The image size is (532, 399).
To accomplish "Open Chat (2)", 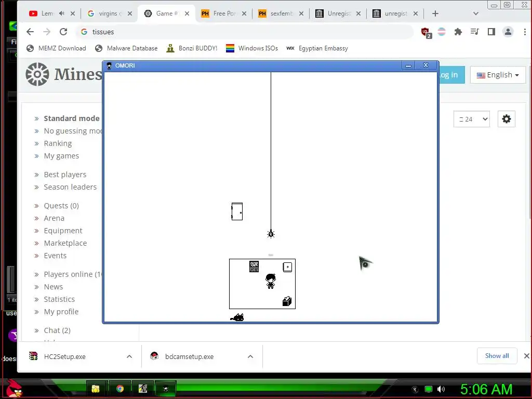I will tap(57, 330).
